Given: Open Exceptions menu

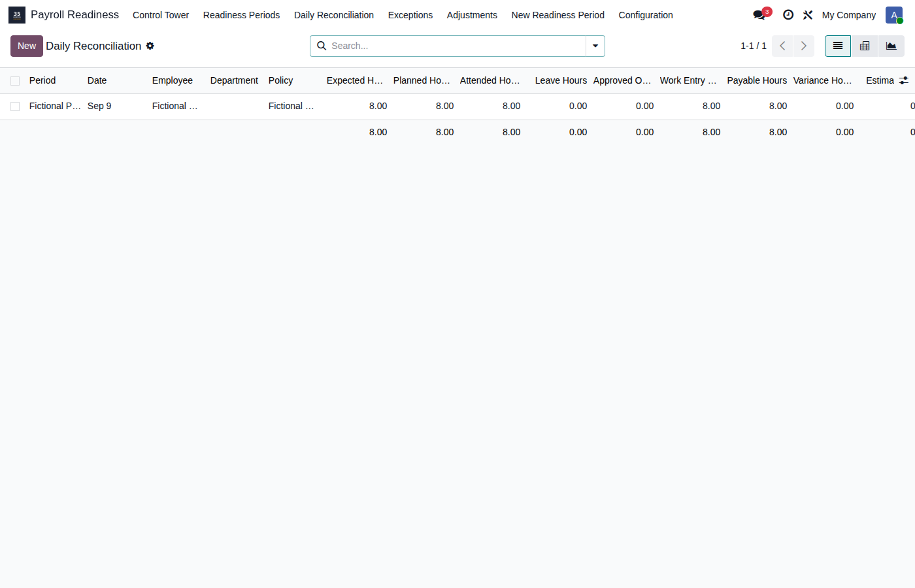Looking at the screenshot, I should click(x=410, y=15).
